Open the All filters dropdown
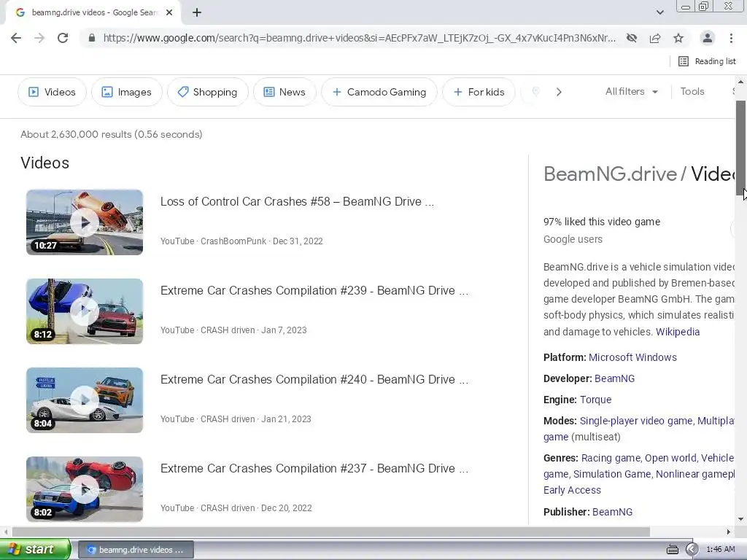Image resolution: width=747 pixels, height=560 pixels. coord(631,91)
